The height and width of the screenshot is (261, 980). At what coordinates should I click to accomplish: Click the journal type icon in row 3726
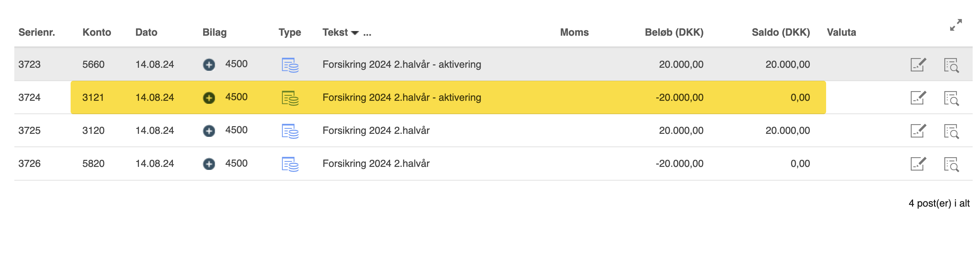290,164
